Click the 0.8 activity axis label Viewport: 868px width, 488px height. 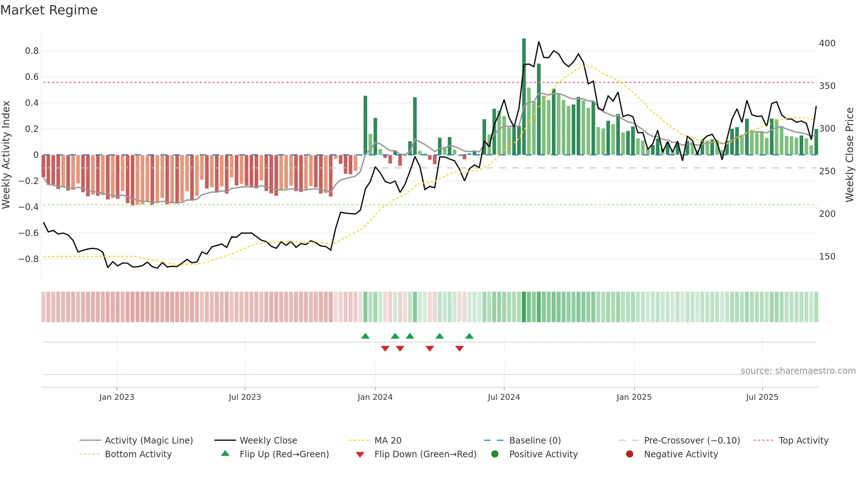(x=32, y=51)
